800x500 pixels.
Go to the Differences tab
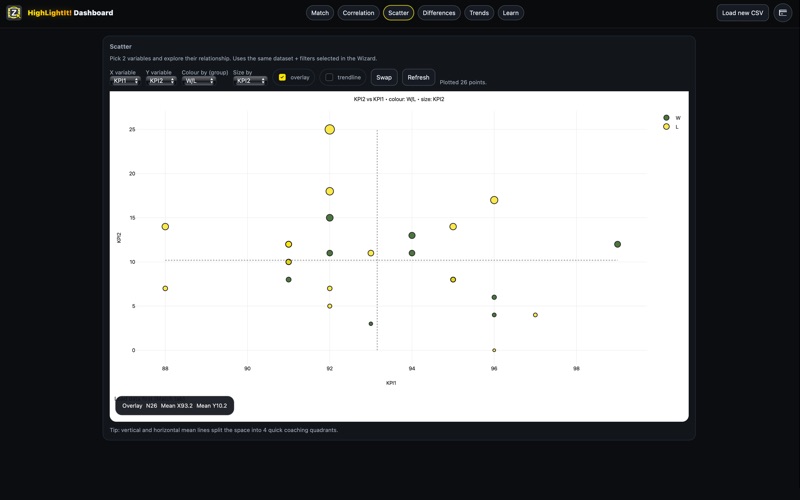pos(439,13)
